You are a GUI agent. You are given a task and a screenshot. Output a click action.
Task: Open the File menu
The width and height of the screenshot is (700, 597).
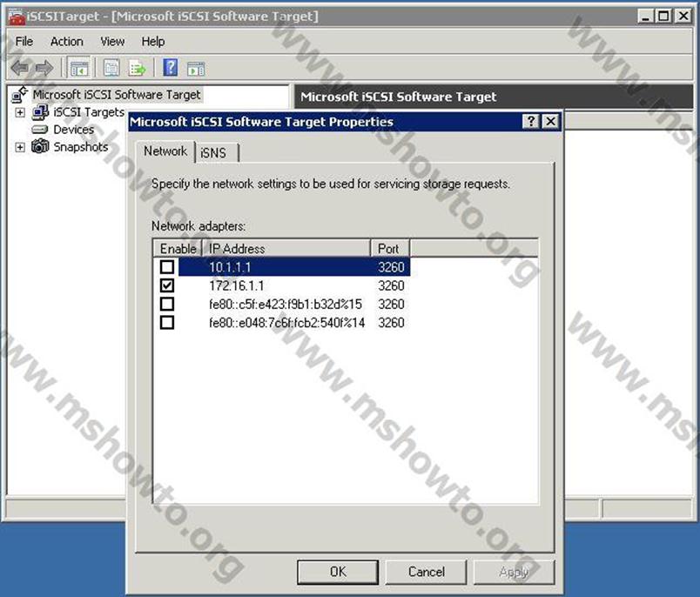(x=24, y=42)
